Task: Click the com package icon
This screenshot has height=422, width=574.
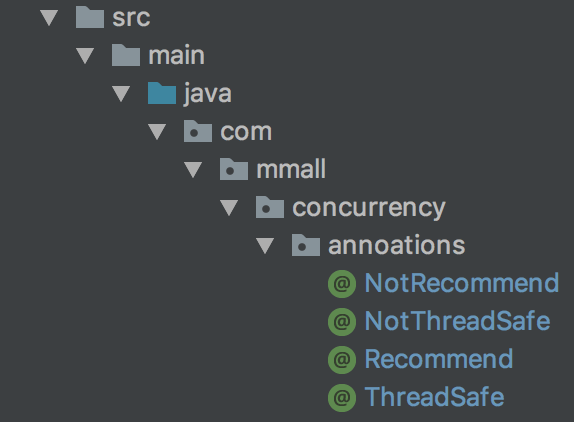Action: coord(198,131)
